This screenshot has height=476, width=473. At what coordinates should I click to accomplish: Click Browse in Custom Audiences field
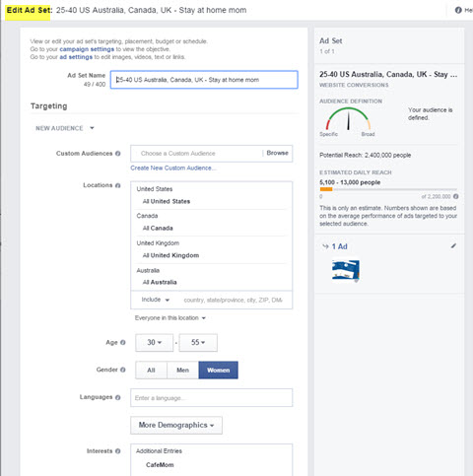pos(277,153)
